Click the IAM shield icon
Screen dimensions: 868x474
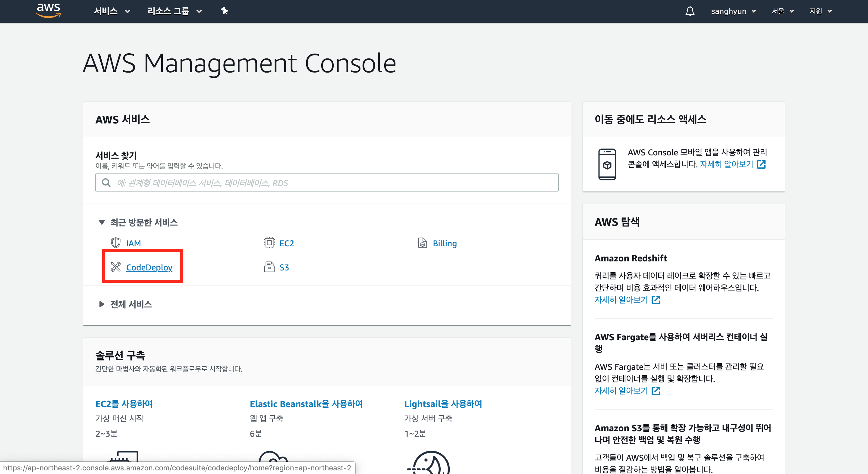pyautogui.click(x=115, y=243)
